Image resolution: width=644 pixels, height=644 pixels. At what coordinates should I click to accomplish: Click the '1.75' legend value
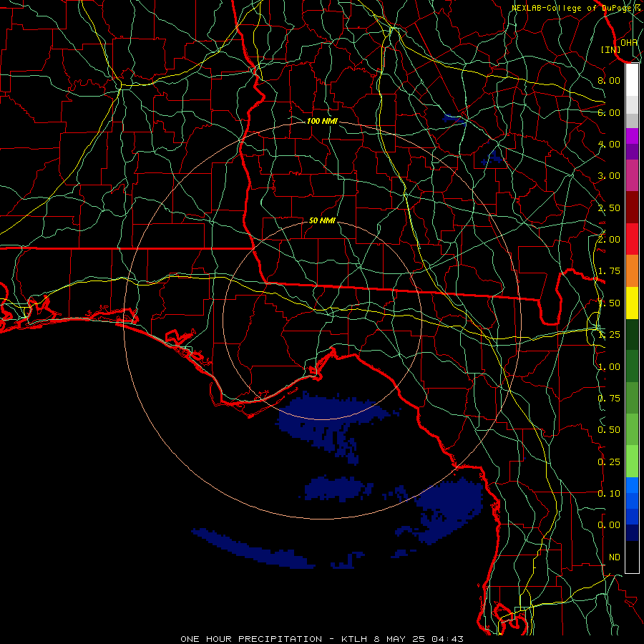tap(609, 271)
